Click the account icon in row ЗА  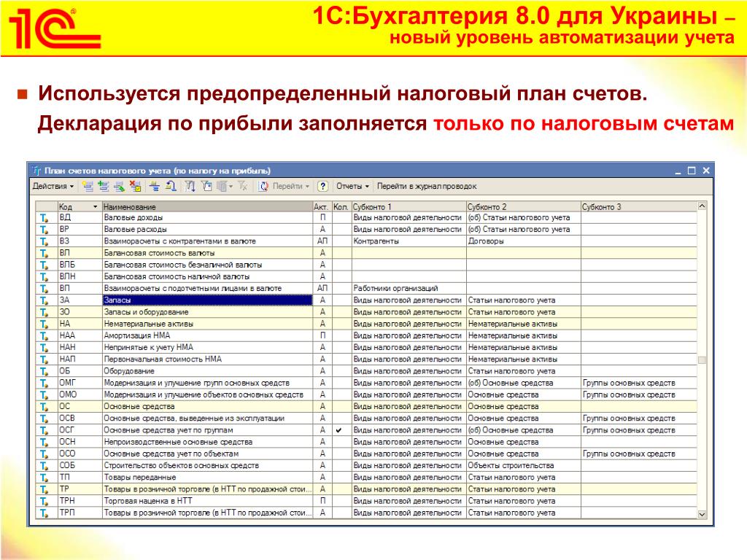coord(44,300)
